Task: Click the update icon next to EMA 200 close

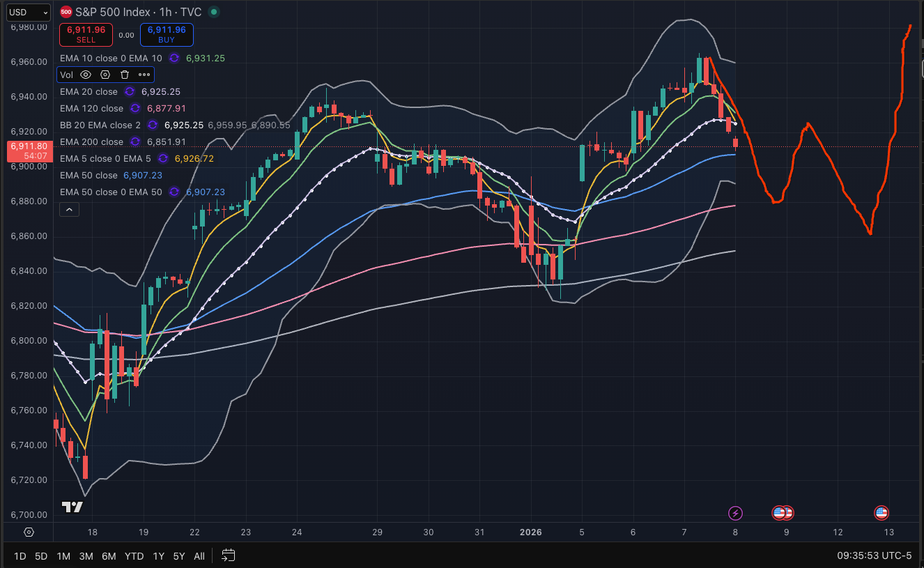Action: click(135, 141)
